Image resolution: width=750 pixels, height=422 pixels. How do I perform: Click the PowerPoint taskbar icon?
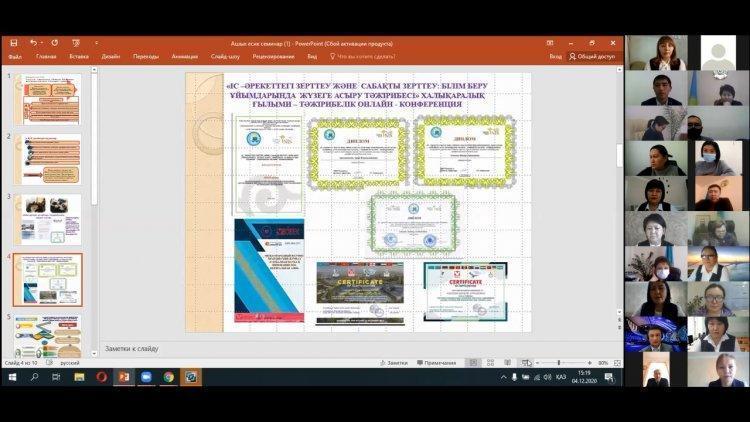pos(124,377)
